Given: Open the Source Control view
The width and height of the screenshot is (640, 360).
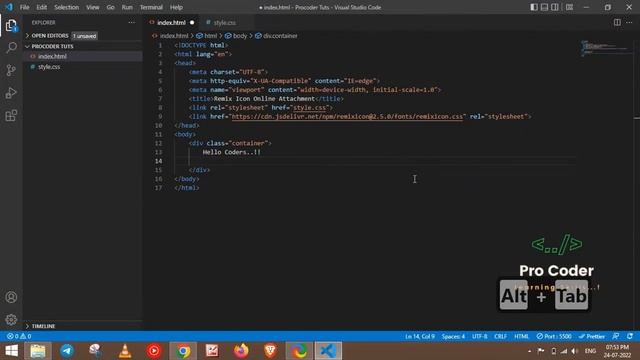Looking at the screenshot, I should (x=11, y=70).
